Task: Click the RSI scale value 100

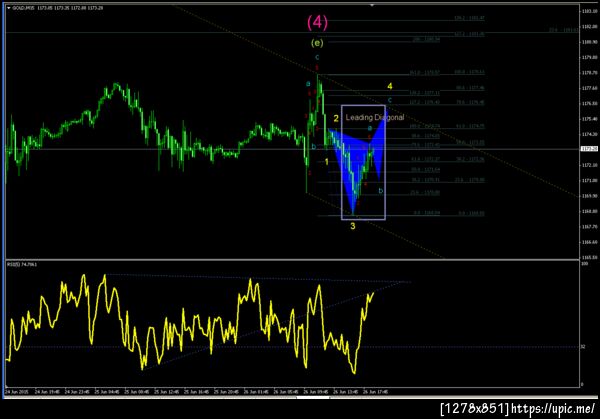Action: click(x=584, y=264)
